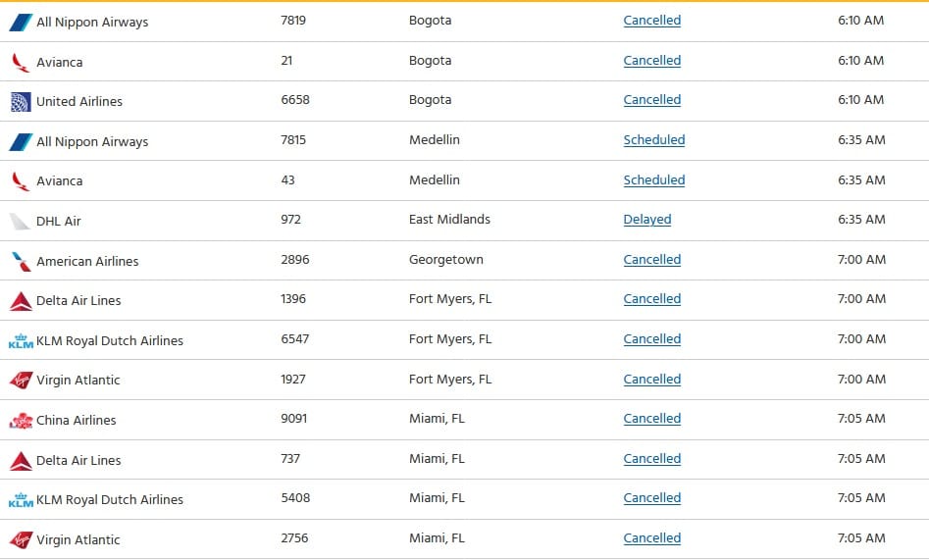929x560 pixels.
Task: Click the Virgin Atlantic logo for flight 1927
Action: [x=21, y=381]
